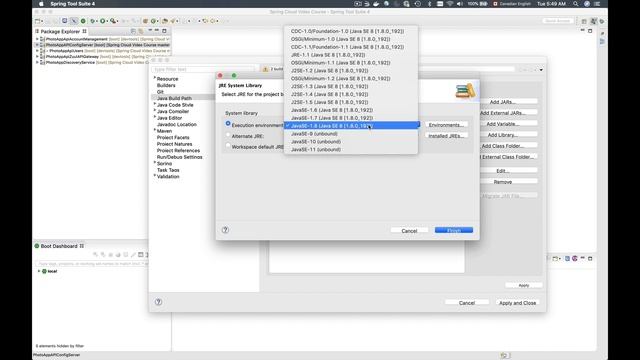Open the Notification Center icon
Image resolution: width=640 pixels, height=360 pixels.
[x=597, y=4]
